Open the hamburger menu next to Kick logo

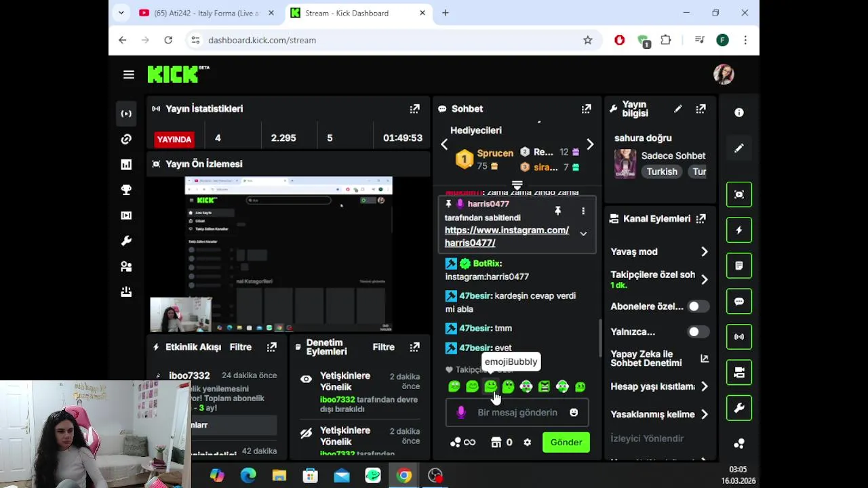pos(129,75)
